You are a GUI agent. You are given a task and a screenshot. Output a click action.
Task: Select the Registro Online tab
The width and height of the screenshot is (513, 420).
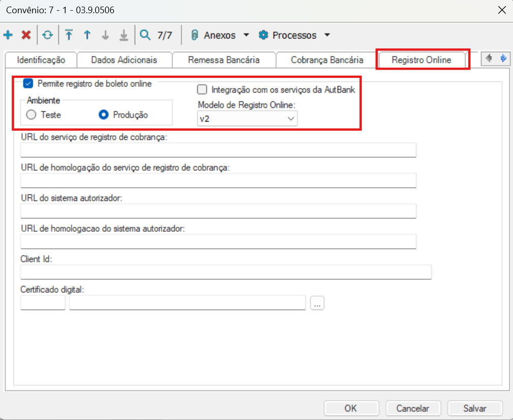(x=421, y=60)
